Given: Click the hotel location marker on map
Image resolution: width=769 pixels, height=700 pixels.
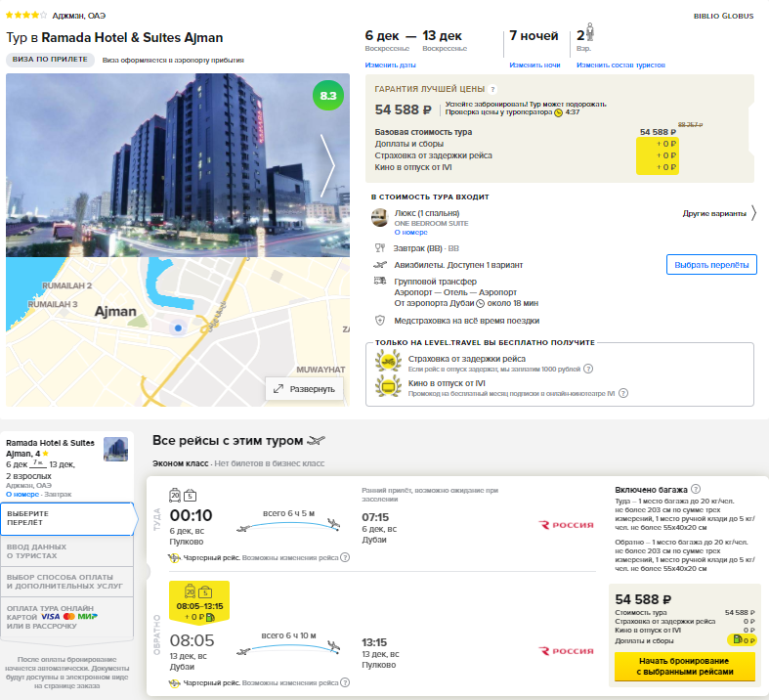Looking at the screenshot, I should (x=178, y=328).
